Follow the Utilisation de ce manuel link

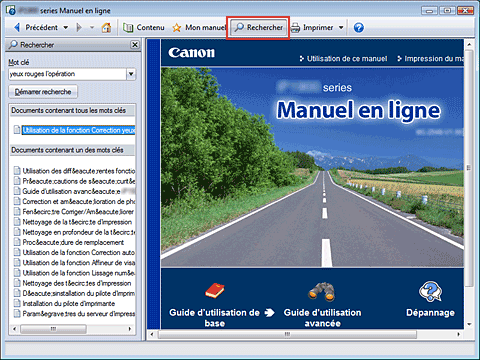(x=347, y=59)
